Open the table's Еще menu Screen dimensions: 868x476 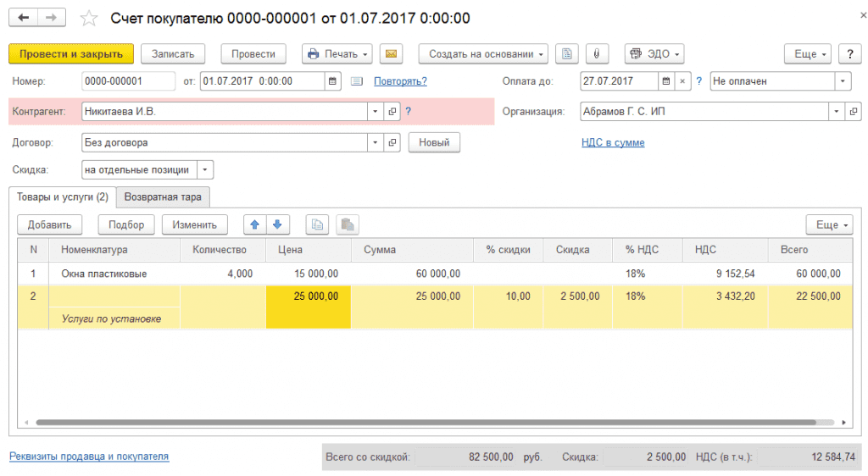[x=829, y=224]
